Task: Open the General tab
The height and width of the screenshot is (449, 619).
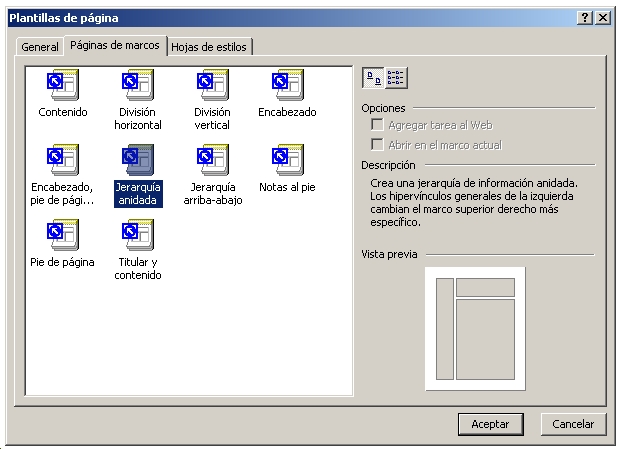Action: (x=39, y=47)
